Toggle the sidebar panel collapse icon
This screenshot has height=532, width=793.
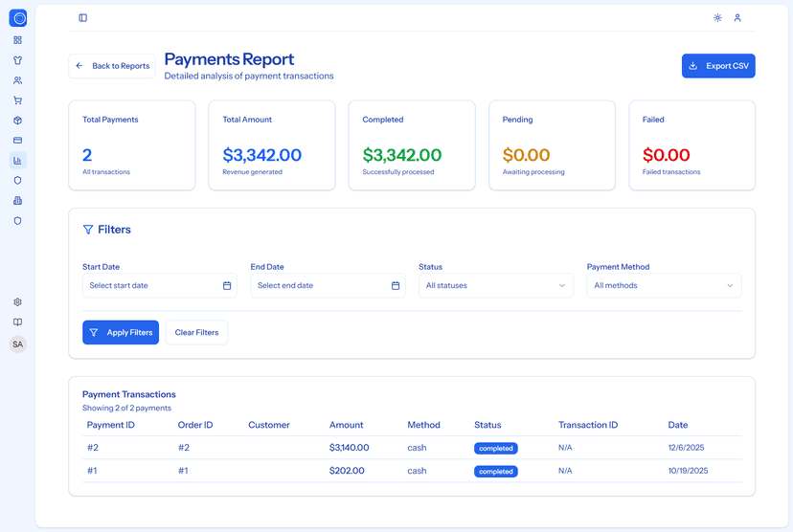point(83,18)
